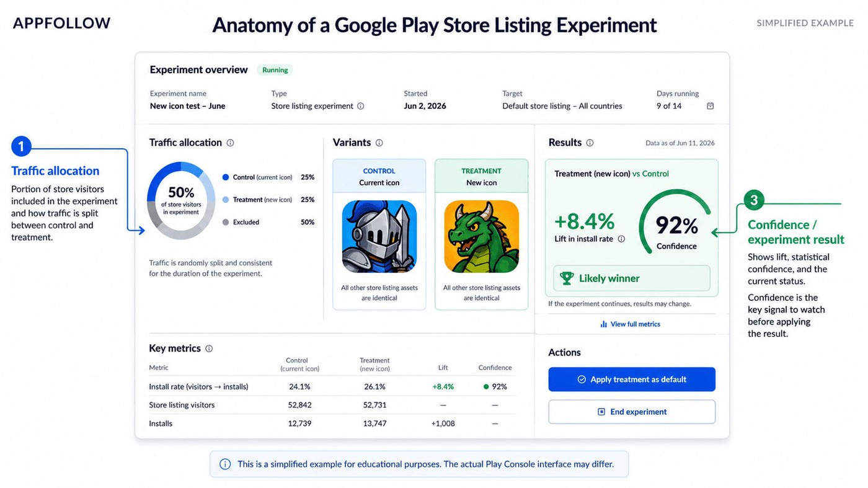868x488 pixels.
Task: Click the info icon next to Traffic allocation
Action: click(230, 143)
